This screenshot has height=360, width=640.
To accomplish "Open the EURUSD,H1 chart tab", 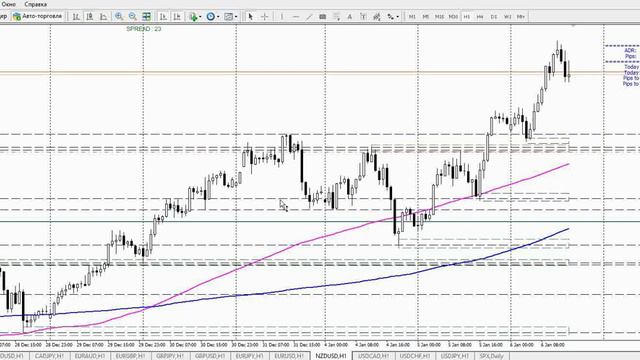I will (289, 356).
